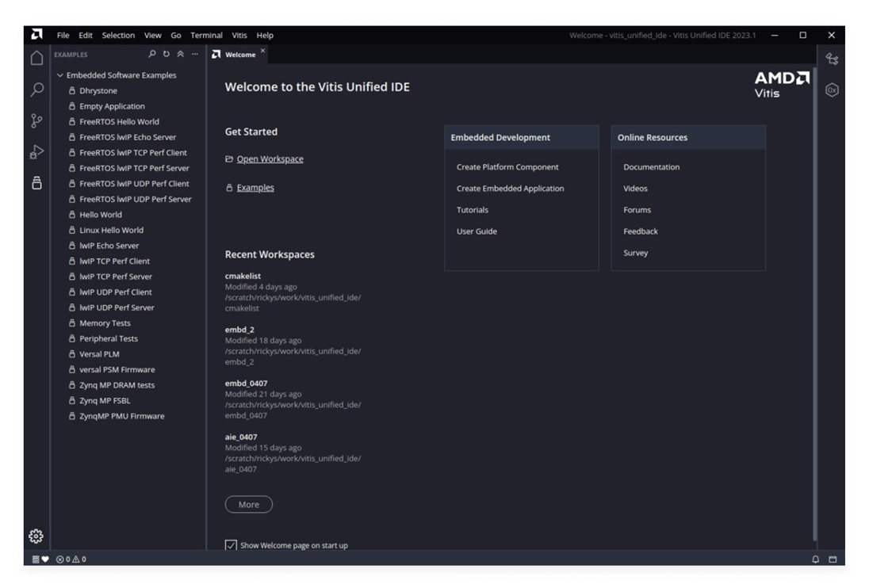Select the Peripheral Tests example

[109, 339]
